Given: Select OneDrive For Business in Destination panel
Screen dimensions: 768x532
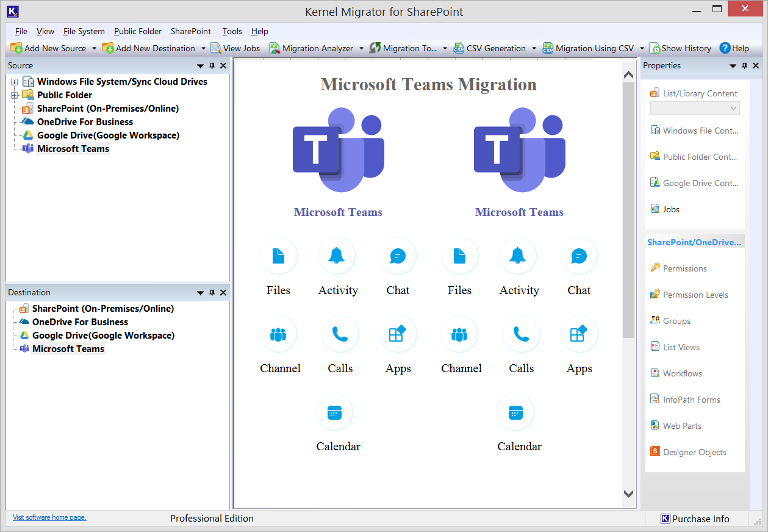Looking at the screenshot, I should click(x=80, y=322).
